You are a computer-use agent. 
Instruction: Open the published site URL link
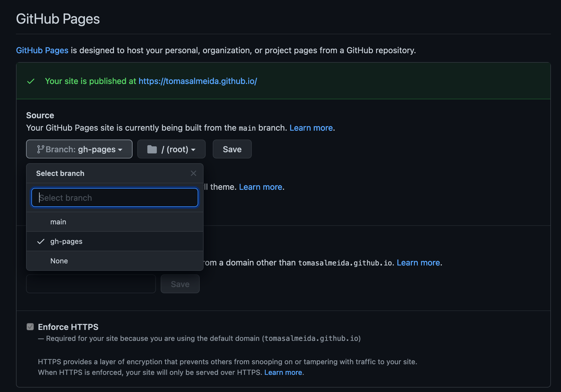click(198, 81)
